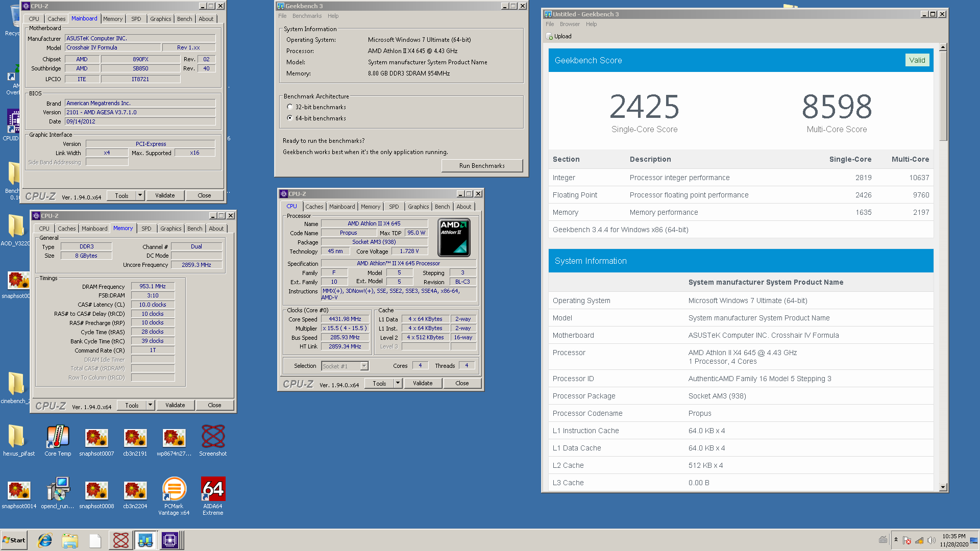The image size is (980, 551).
Task: Open the Benchmarks menu in Geekbench 3
Action: point(307,16)
